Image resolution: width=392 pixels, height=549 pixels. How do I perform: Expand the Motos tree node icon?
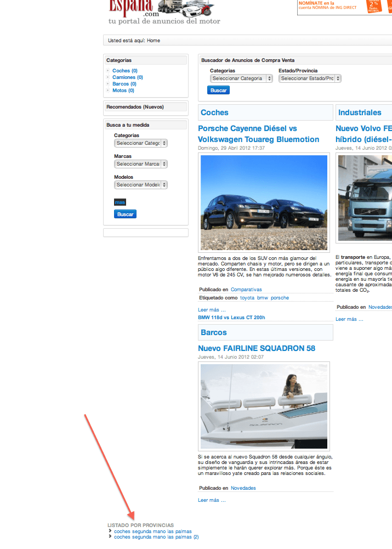(108, 90)
